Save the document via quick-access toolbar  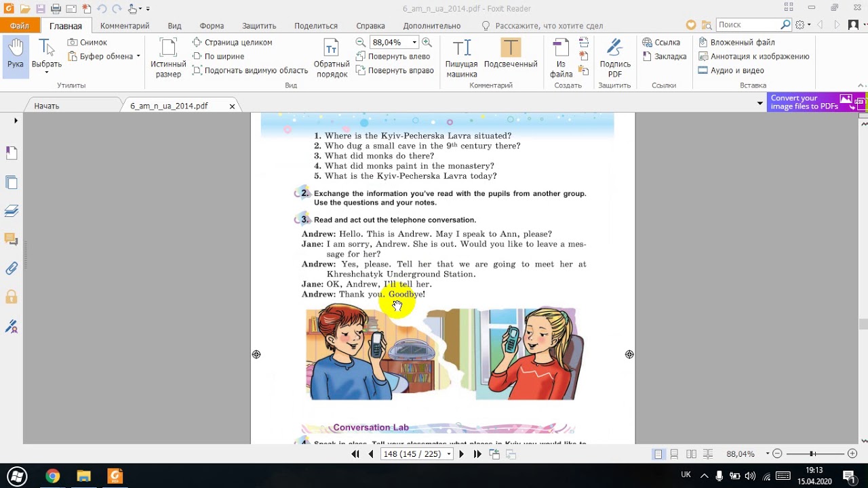[41, 9]
